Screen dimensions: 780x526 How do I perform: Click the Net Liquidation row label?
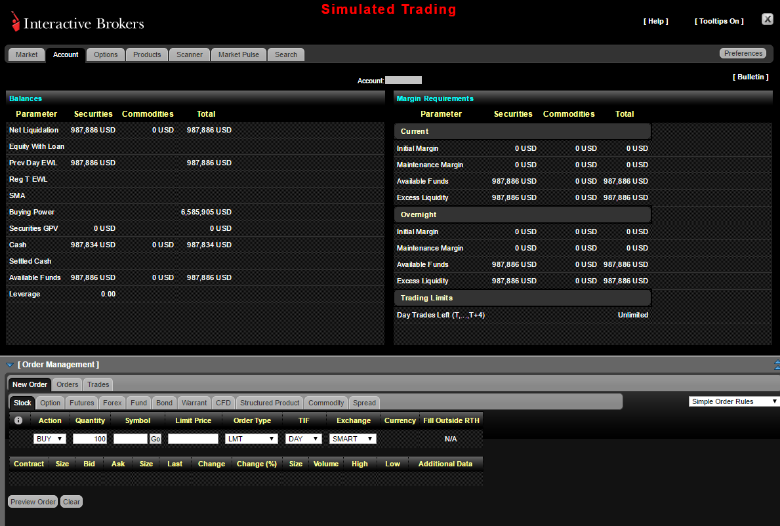(34, 130)
